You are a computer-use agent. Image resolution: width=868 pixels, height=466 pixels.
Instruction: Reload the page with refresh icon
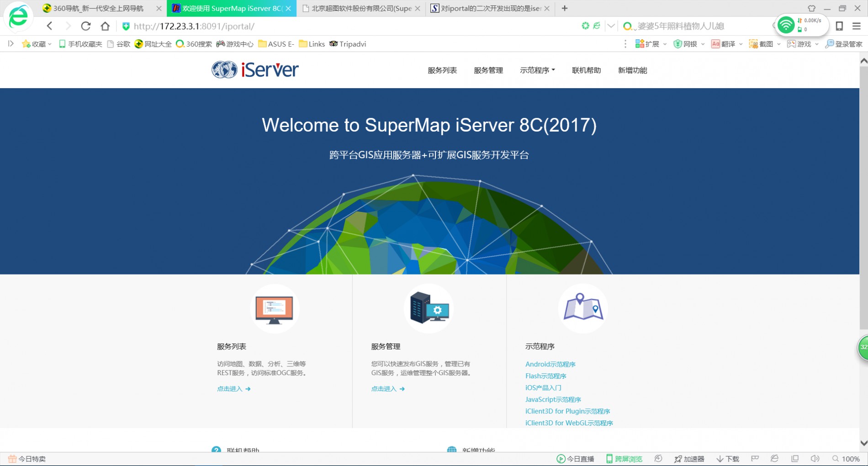[86, 26]
